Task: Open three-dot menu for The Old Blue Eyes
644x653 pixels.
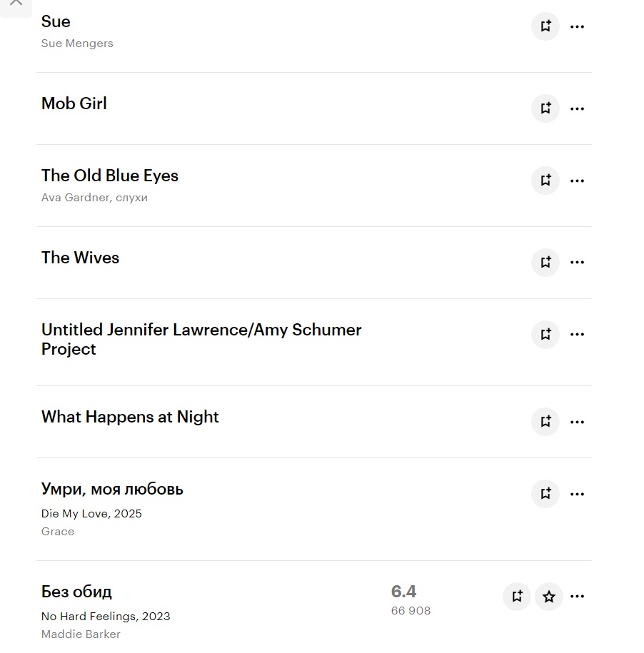Action: coord(578,181)
